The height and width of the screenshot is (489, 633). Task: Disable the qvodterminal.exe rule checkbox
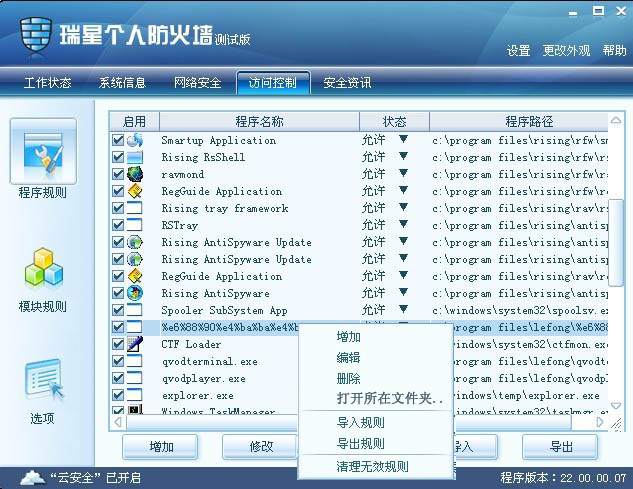(x=118, y=361)
